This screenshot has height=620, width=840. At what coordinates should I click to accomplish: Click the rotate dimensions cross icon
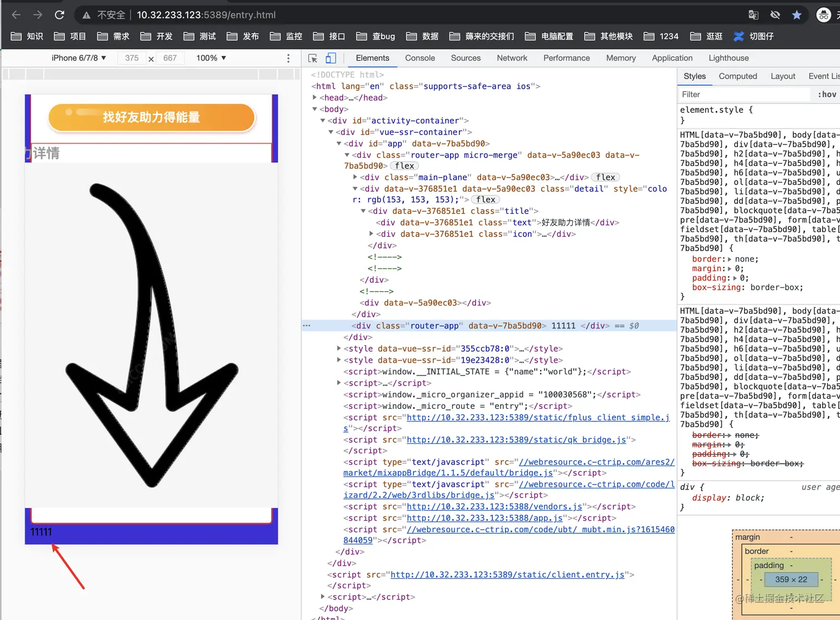click(x=151, y=59)
